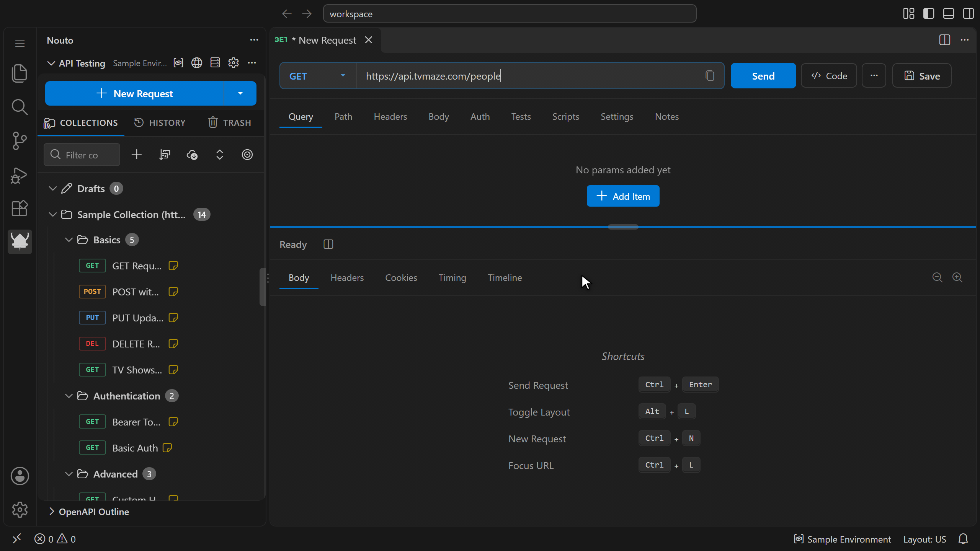
Task: Click the sort collections icon
Action: (165, 155)
